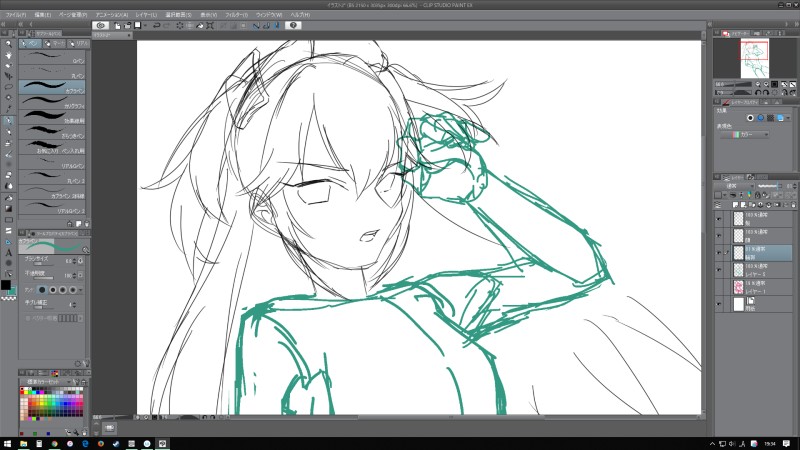Click the brush size stepper arrows
The height and width of the screenshot is (450, 800).
(74, 261)
